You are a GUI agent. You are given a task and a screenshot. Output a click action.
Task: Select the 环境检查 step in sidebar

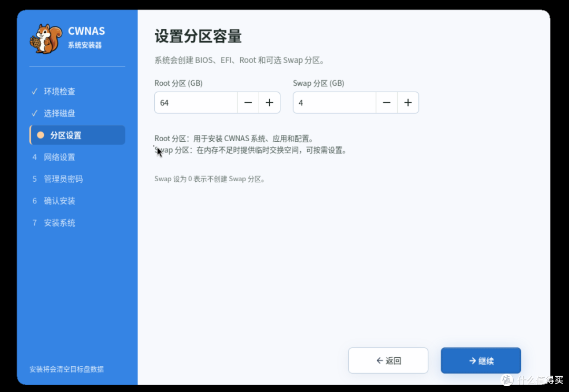pos(77,92)
